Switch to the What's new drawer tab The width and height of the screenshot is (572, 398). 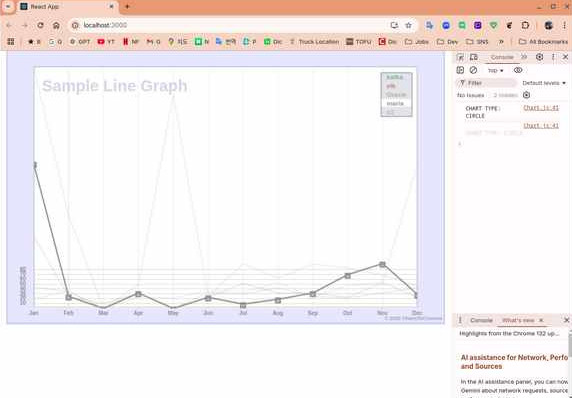click(518, 320)
